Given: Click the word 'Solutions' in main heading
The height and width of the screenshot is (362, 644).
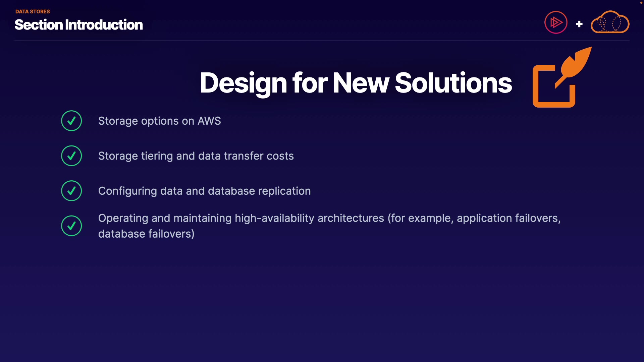Looking at the screenshot, I should [453, 83].
